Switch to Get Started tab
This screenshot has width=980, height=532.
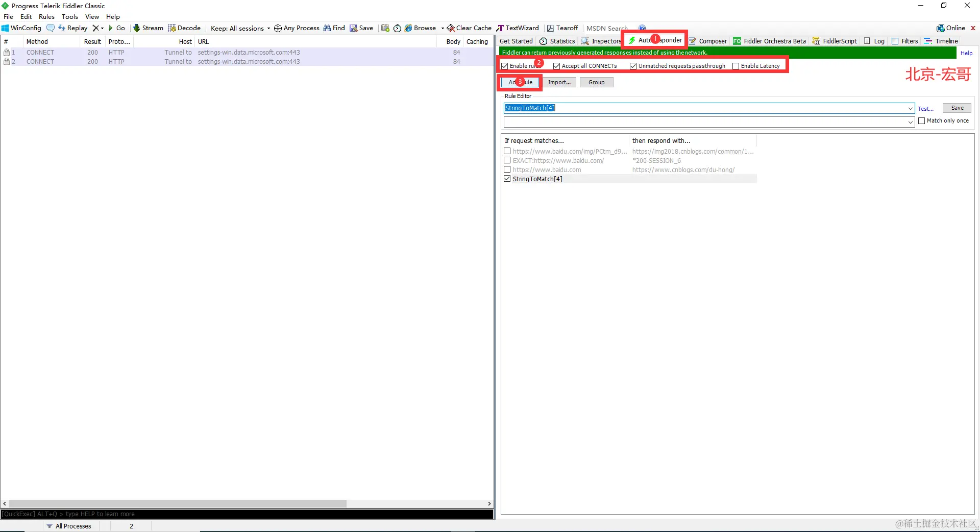point(516,41)
